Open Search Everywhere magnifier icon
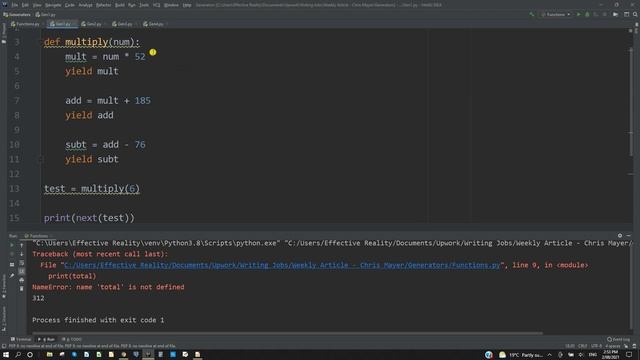This screenshot has width=640, height=360. point(635,15)
